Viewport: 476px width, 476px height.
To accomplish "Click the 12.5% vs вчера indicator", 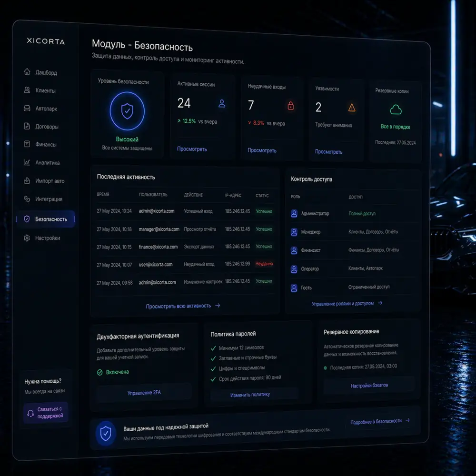I will (198, 121).
